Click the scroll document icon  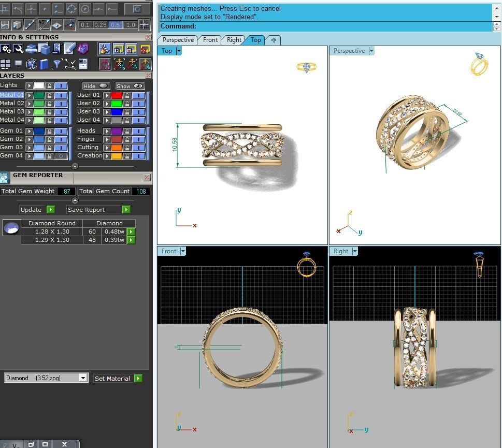tap(56, 49)
